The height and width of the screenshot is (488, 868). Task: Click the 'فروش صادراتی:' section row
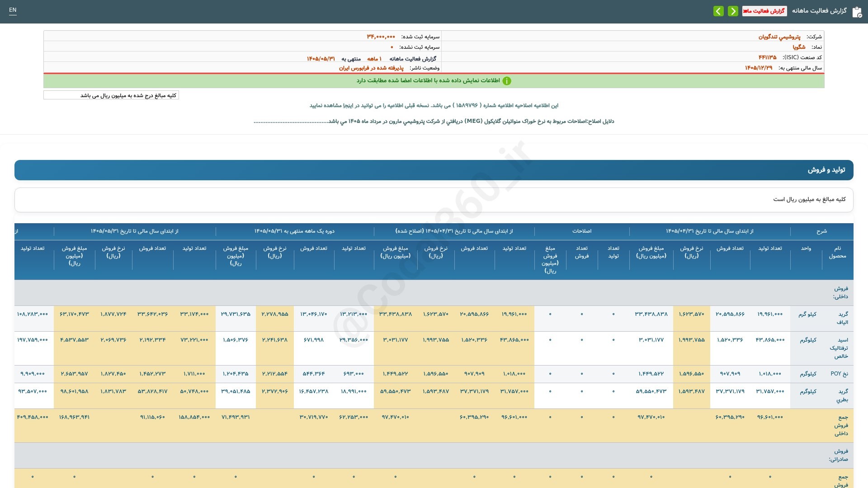(434, 455)
